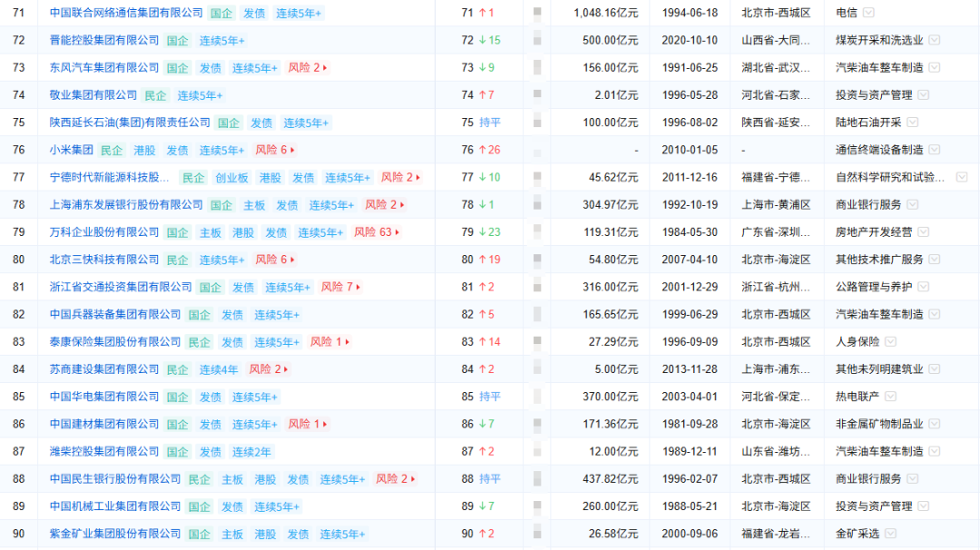Expand 风险 6 tag for 小米集团

[x=275, y=150]
